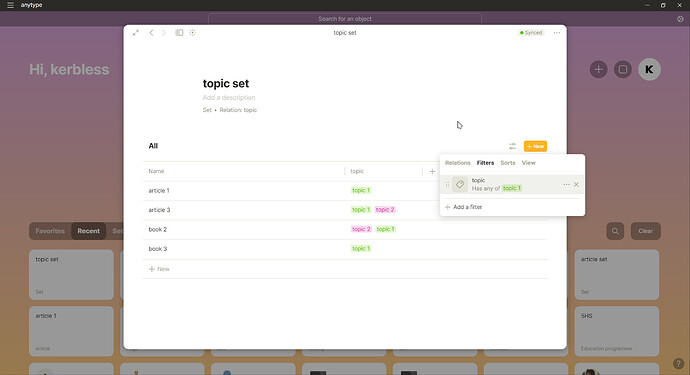Open more options of topic filter
The width and height of the screenshot is (690, 375).
tap(566, 184)
